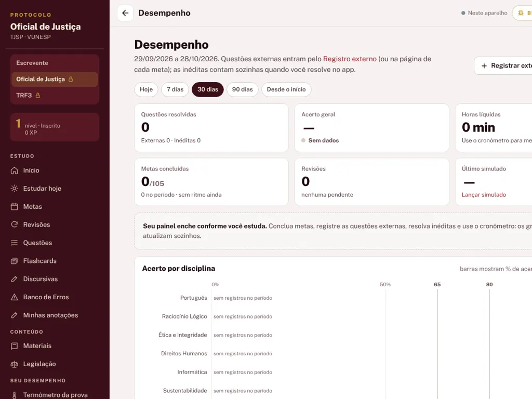The width and height of the screenshot is (532, 399).
Task: Click the plus icon on Registrar externo
Action: pos(484,66)
